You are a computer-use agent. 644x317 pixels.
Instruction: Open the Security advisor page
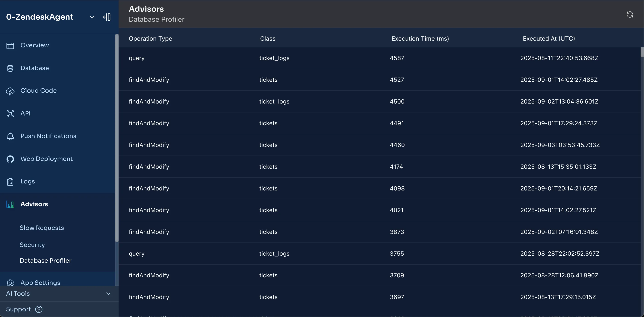pyautogui.click(x=32, y=245)
